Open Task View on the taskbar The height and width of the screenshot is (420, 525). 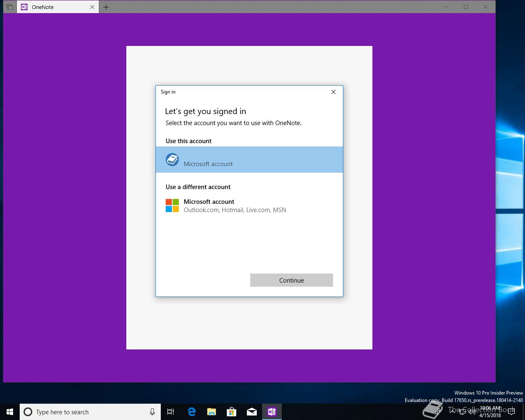[x=171, y=412]
